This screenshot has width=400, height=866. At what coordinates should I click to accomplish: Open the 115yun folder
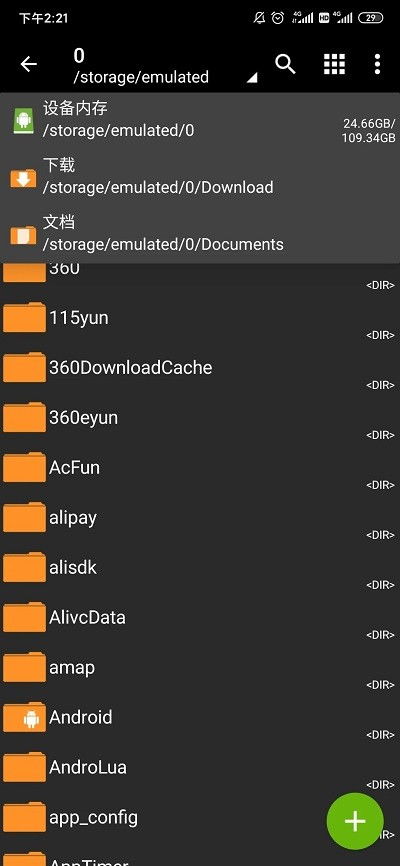[200, 318]
